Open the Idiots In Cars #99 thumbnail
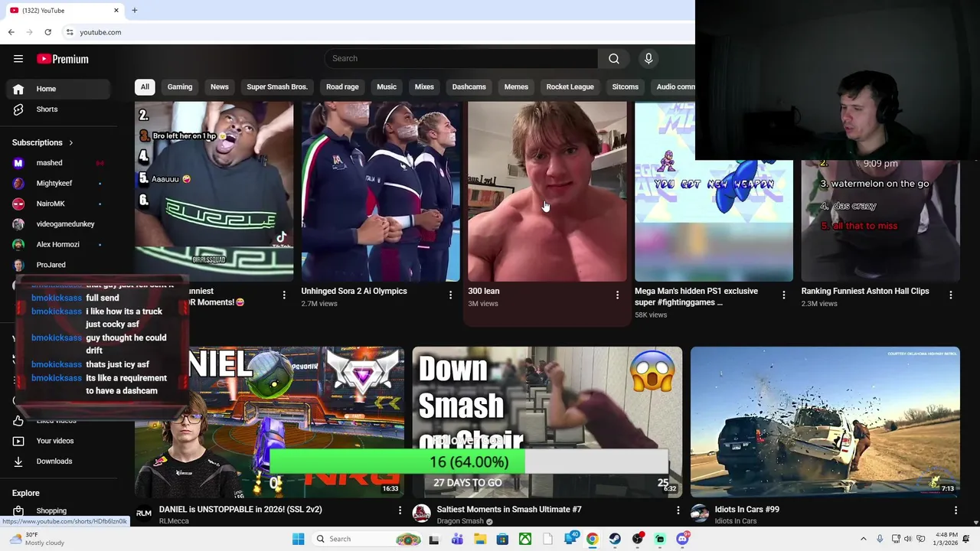The image size is (980, 551). coord(825,422)
